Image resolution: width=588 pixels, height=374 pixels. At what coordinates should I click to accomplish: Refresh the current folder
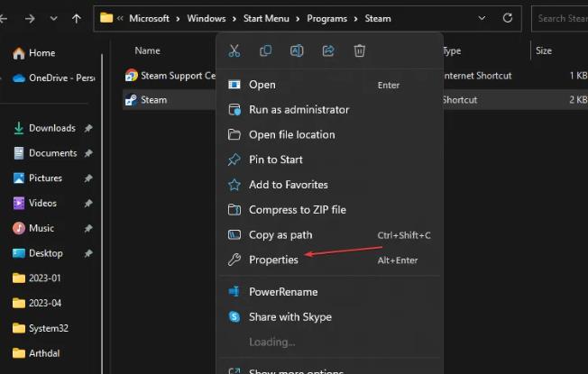508,18
